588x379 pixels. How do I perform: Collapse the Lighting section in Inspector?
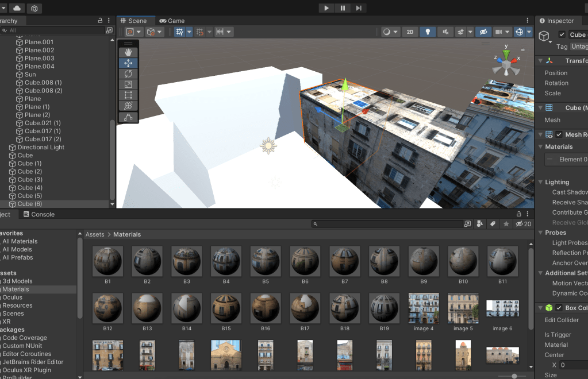click(540, 182)
